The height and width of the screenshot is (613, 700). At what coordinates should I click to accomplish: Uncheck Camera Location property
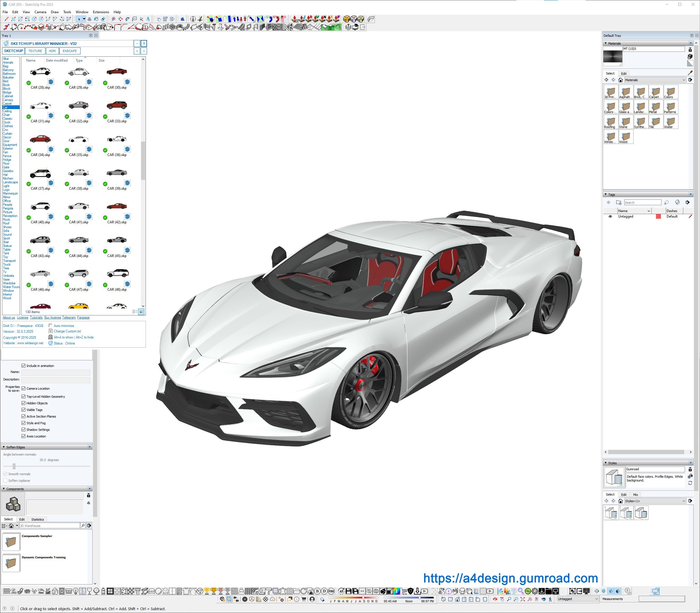[x=24, y=388]
